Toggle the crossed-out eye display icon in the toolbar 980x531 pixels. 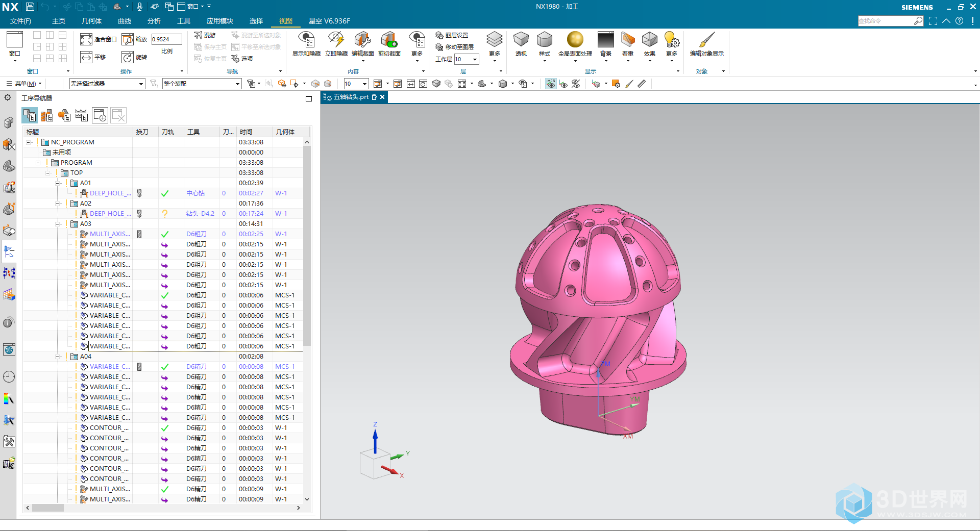click(x=576, y=84)
